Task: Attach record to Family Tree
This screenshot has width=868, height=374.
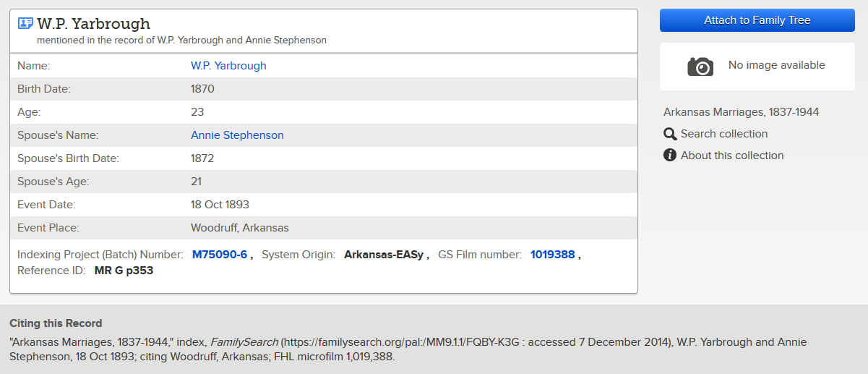Action: (757, 20)
